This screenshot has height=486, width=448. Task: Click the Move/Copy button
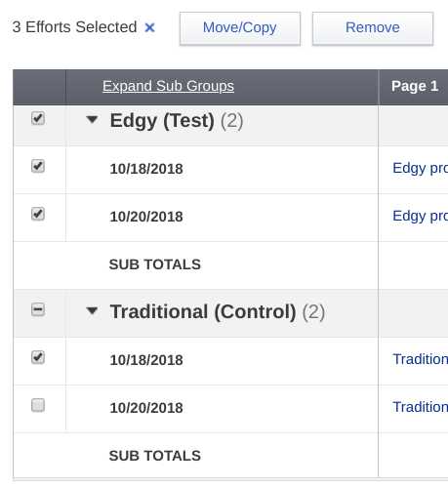click(x=240, y=28)
